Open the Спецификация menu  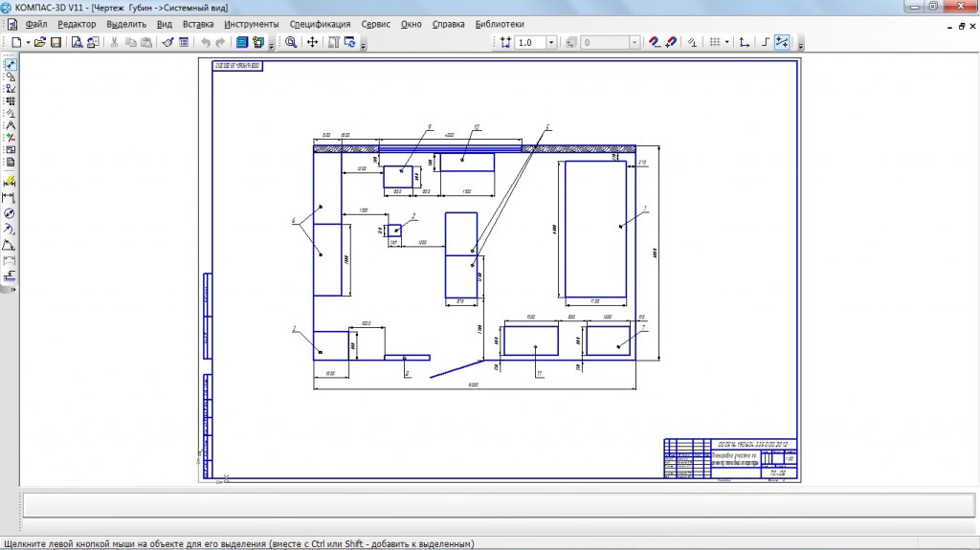click(x=320, y=24)
